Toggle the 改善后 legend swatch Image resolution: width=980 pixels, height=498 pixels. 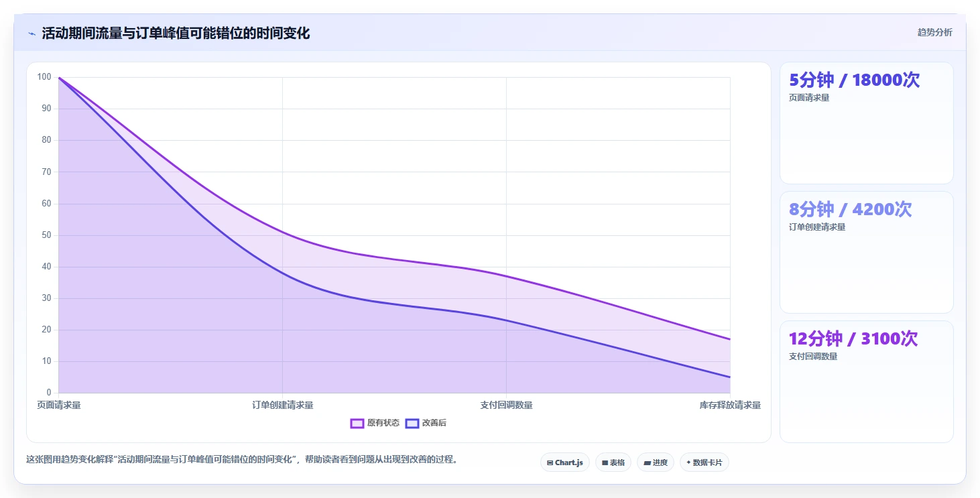[412, 423]
